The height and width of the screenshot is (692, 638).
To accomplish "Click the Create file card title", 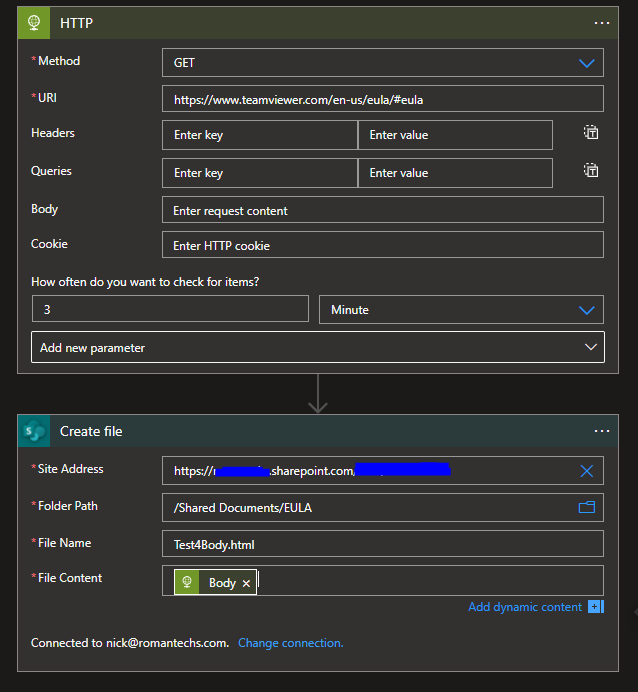I will 91,431.
